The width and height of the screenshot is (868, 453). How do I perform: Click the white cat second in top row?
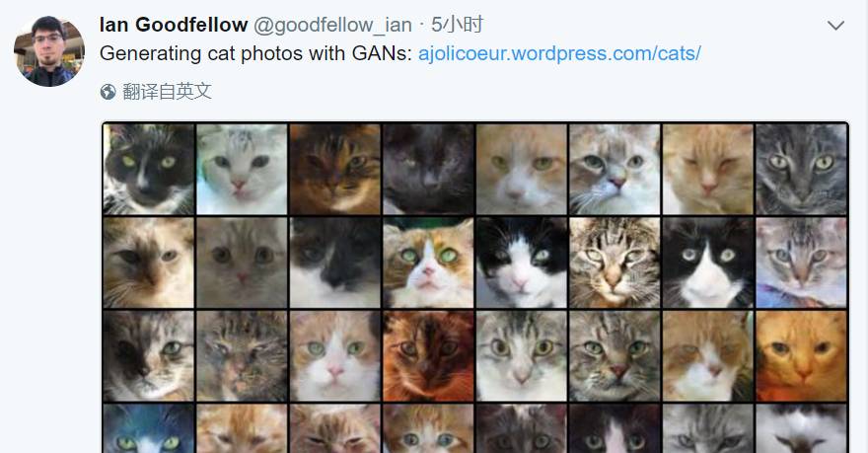click(x=242, y=169)
